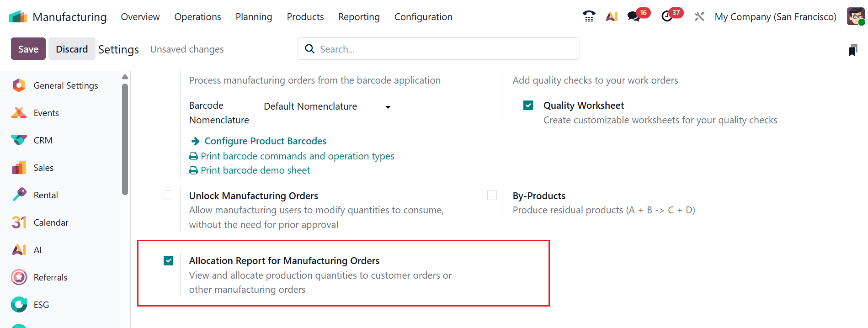Screen dimensions: 868x328
Task: Click the Manufacturing app logo icon
Action: pyautogui.click(x=18, y=17)
